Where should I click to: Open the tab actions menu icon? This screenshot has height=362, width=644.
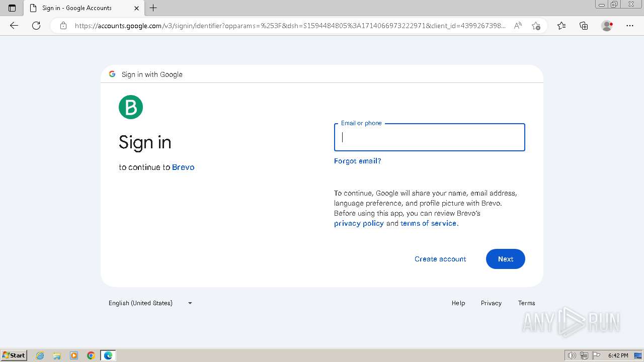12,8
